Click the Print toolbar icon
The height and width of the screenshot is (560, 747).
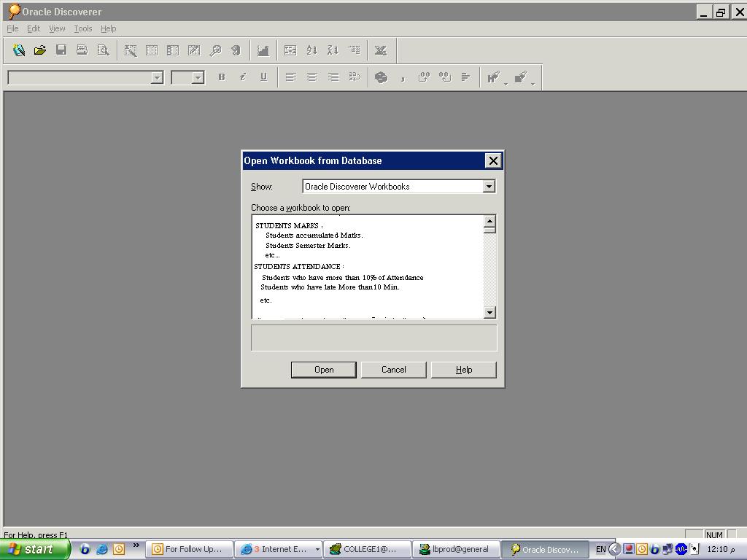point(82,50)
